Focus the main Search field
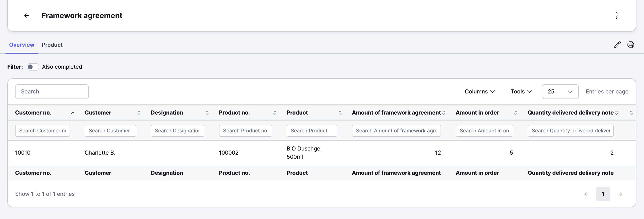Screen dimensions: 644x219 coord(52,92)
